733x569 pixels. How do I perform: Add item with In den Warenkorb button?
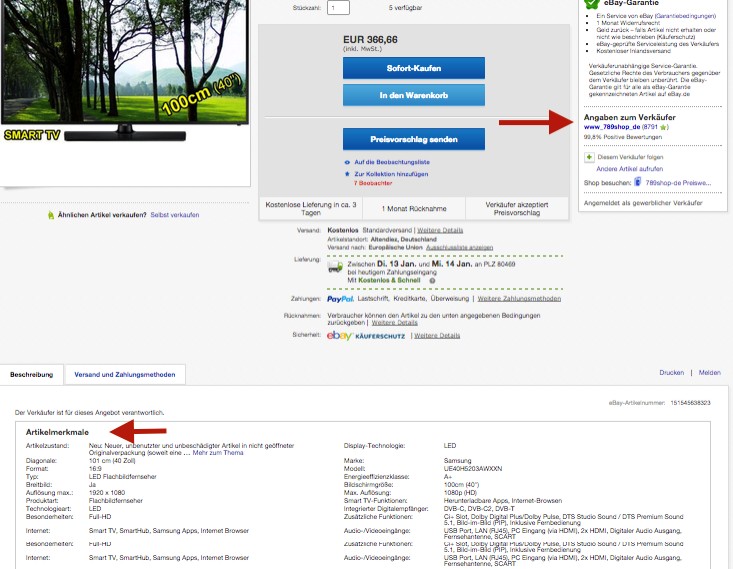point(413,95)
